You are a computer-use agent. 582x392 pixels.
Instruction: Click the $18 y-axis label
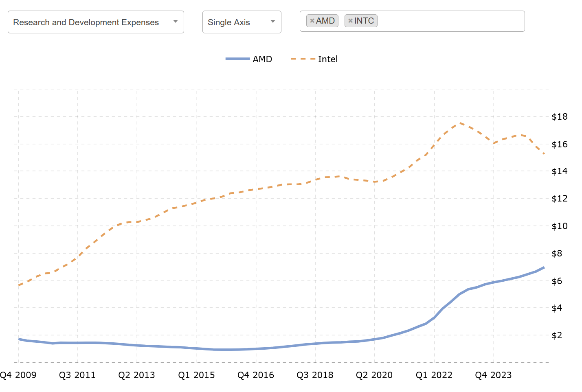[x=559, y=117]
